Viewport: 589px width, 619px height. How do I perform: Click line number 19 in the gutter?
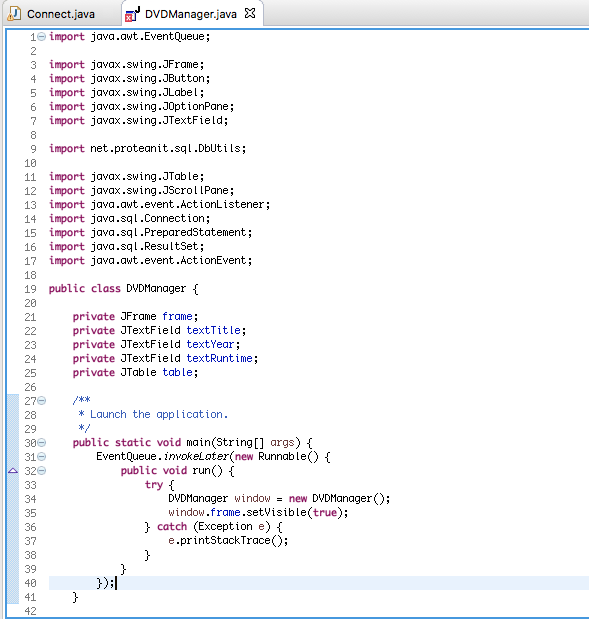click(x=30, y=289)
